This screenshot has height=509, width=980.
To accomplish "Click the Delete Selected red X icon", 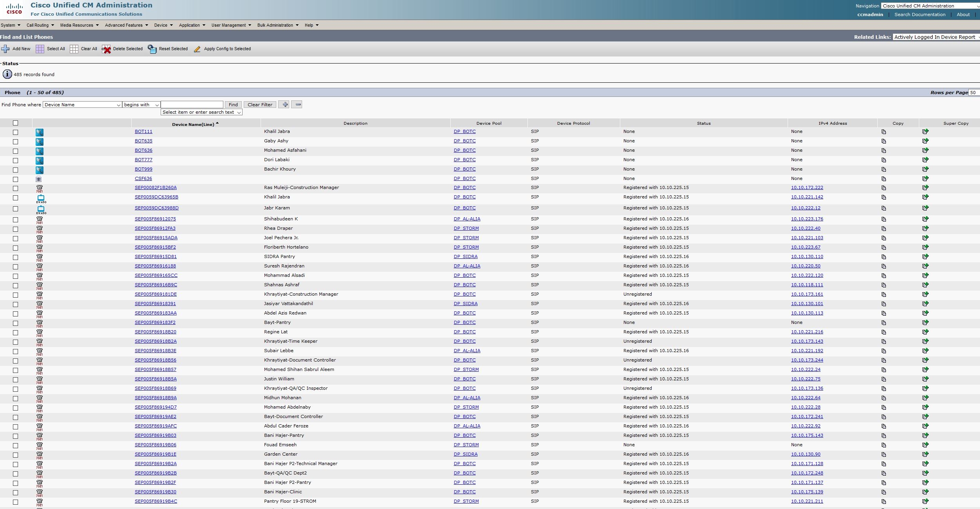I will 106,49.
